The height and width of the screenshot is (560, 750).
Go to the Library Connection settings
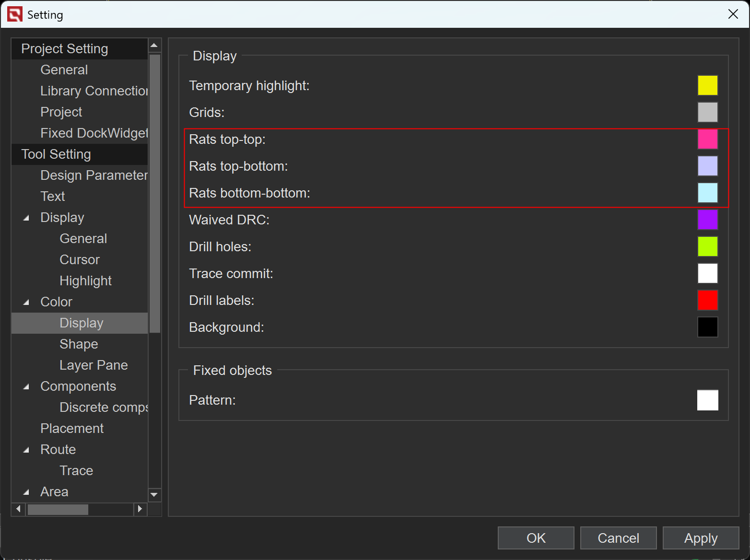coord(94,91)
